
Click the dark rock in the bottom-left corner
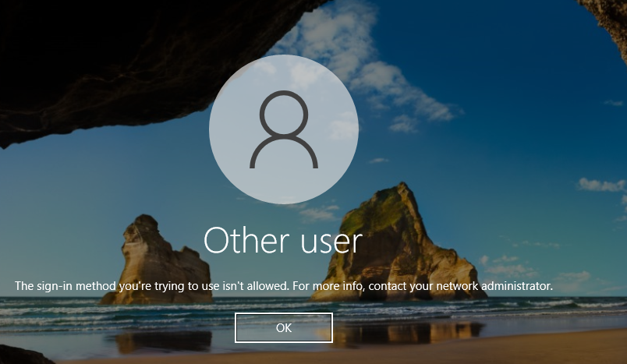coord(22,355)
